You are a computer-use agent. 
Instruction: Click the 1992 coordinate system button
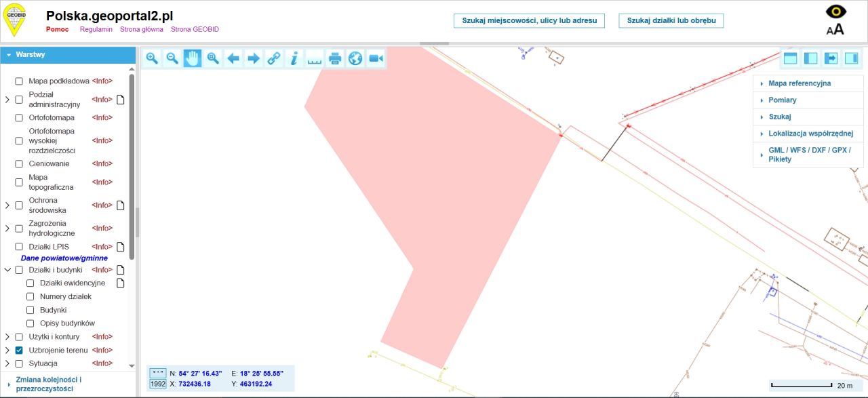(157, 384)
